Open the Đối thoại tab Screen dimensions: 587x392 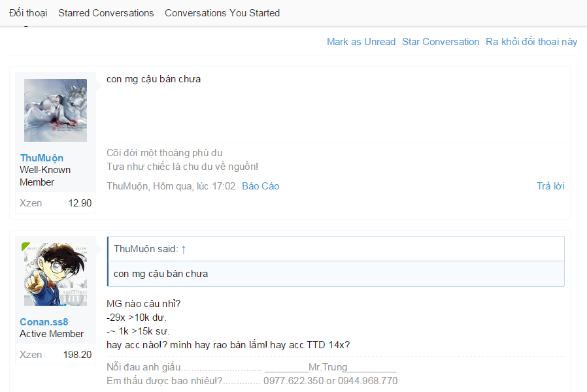tap(28, 13)
